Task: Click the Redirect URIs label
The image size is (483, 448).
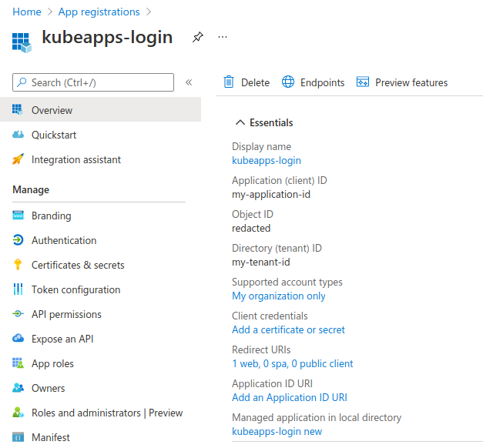Action: (x=261, y=349)
